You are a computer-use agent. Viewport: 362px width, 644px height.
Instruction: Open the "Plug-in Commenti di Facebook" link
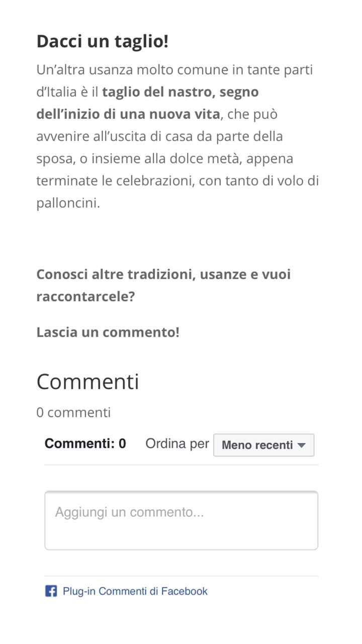point(134,591)
